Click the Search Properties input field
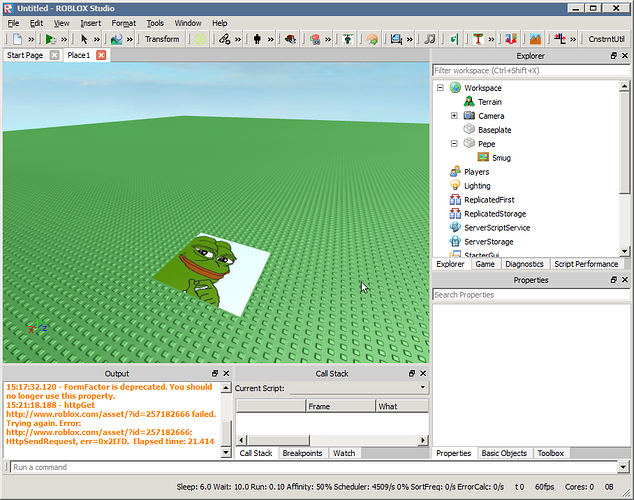 pyautogui.click(x=530, y=295)
